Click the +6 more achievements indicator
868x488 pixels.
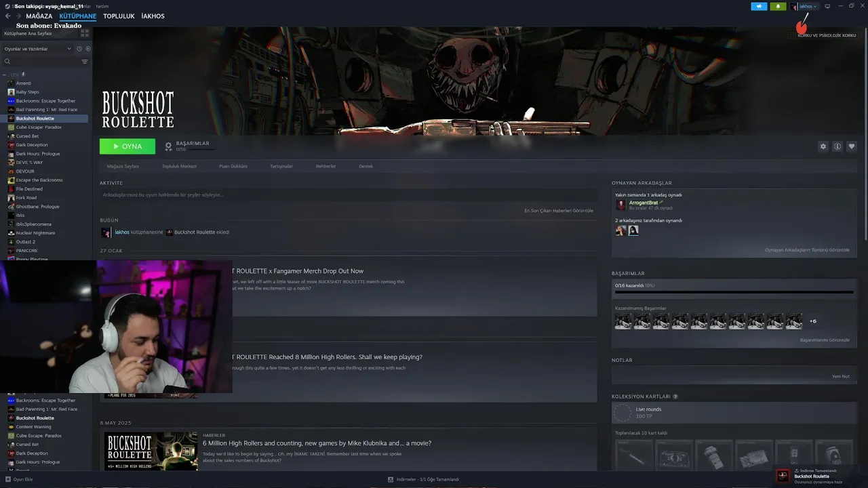coord(813,321)
